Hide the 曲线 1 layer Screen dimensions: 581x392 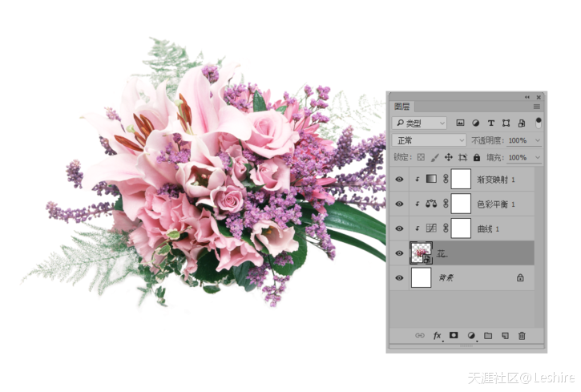[399, 228]
